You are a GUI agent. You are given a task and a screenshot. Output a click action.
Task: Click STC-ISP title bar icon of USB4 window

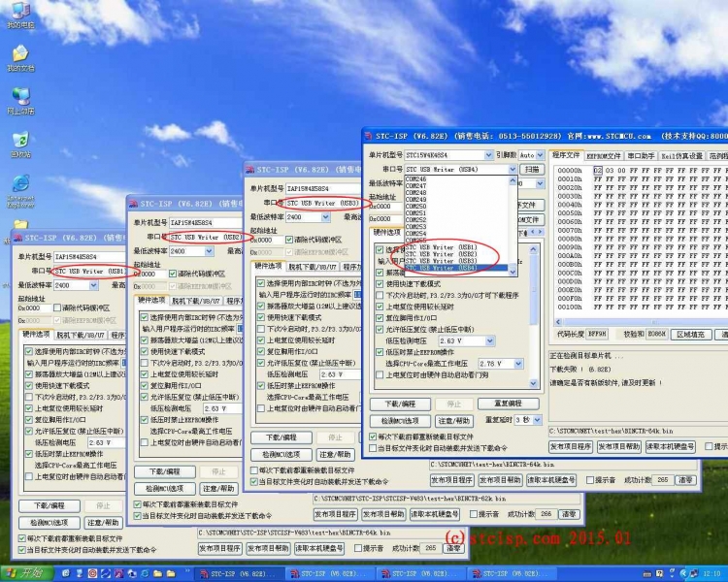[369, 136]
